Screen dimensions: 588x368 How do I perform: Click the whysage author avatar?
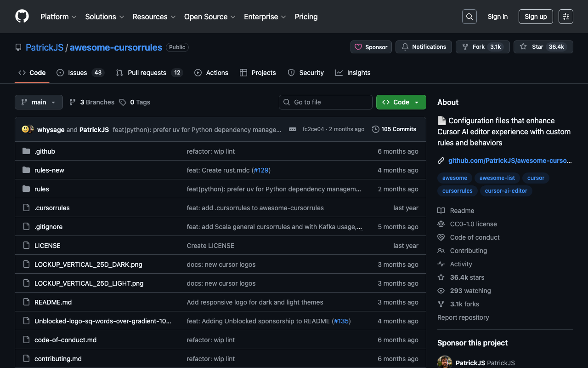click(26, 129)
